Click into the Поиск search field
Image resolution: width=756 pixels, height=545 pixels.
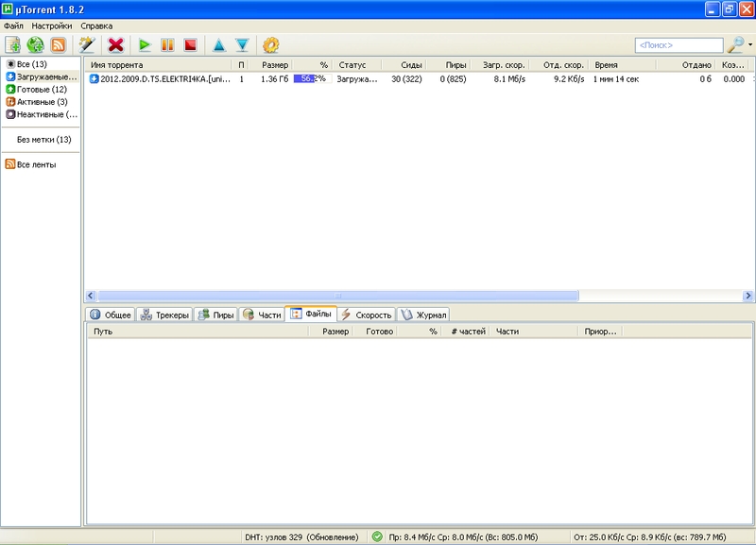(679, 45)
